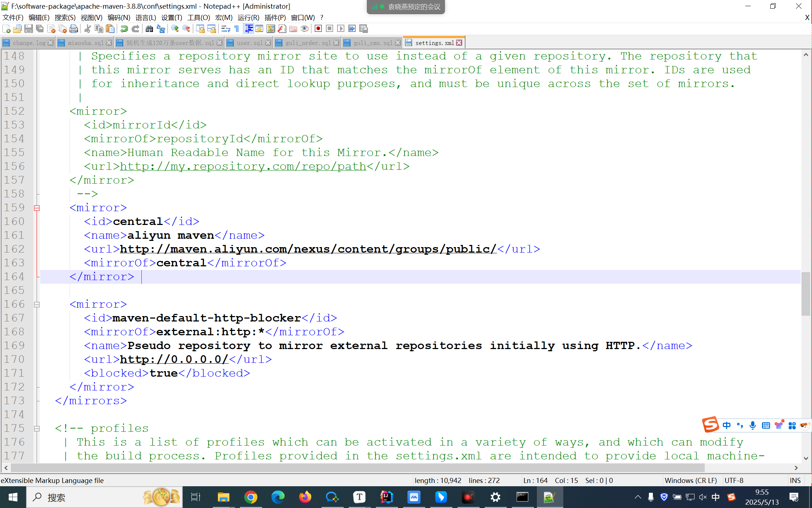Click the Undo green arrow icon
Viewport: 812px width, 508px height.
tap(124, 29)
